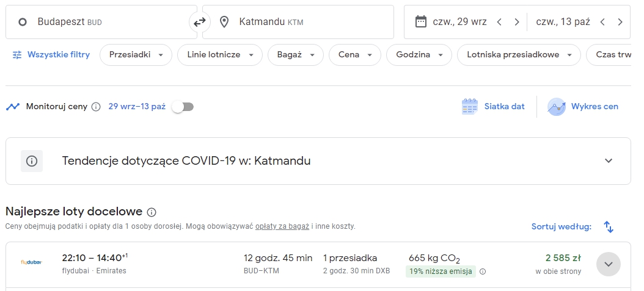Swap origin and destination airports
644x291 pixels.
point(200,22)
